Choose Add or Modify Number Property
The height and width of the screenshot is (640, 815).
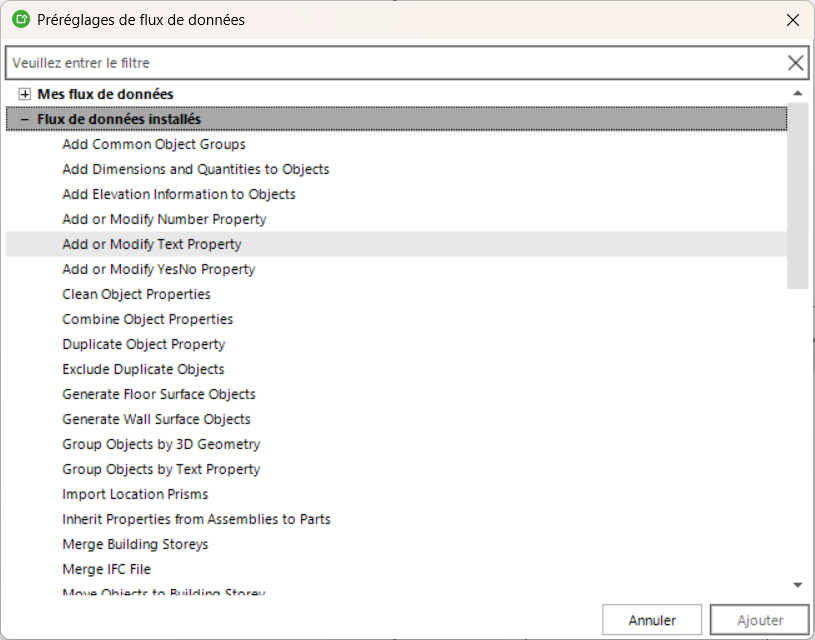pos(164,219)
